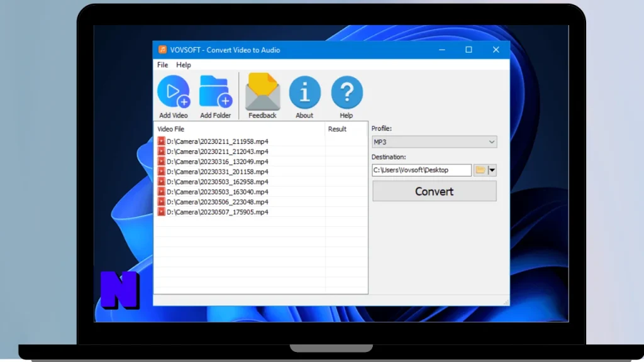Viewport: 644px width, 362px height.
Task: Maximize the VOVSOFT window
Action: pyautogui.click(x=469, y=50)
